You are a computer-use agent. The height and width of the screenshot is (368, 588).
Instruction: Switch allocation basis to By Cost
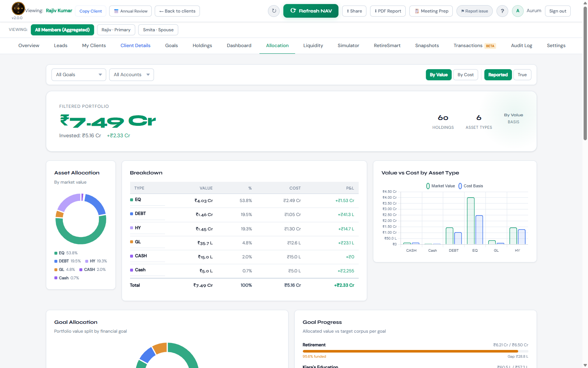(466, 75)
